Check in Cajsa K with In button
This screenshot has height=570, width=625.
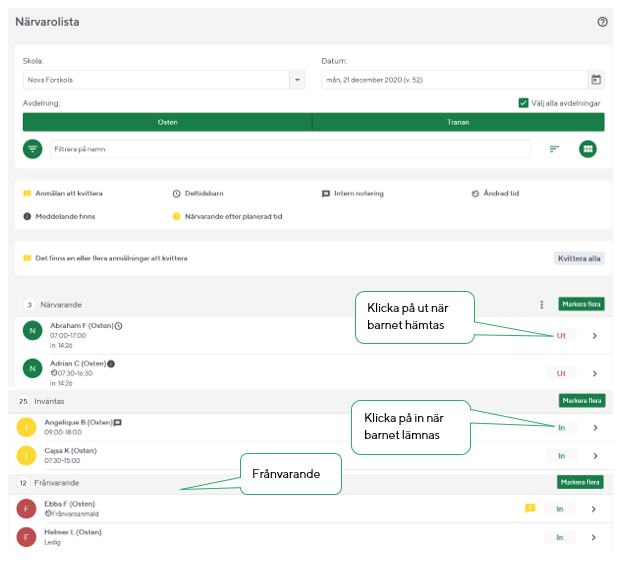click(x=560, y=455)
